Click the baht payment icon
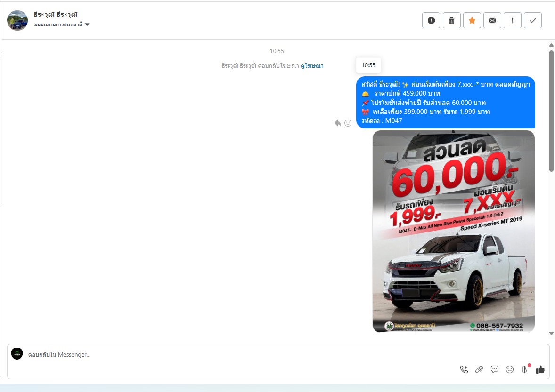This screenshot has height=392, width=555. pos(524,369)
